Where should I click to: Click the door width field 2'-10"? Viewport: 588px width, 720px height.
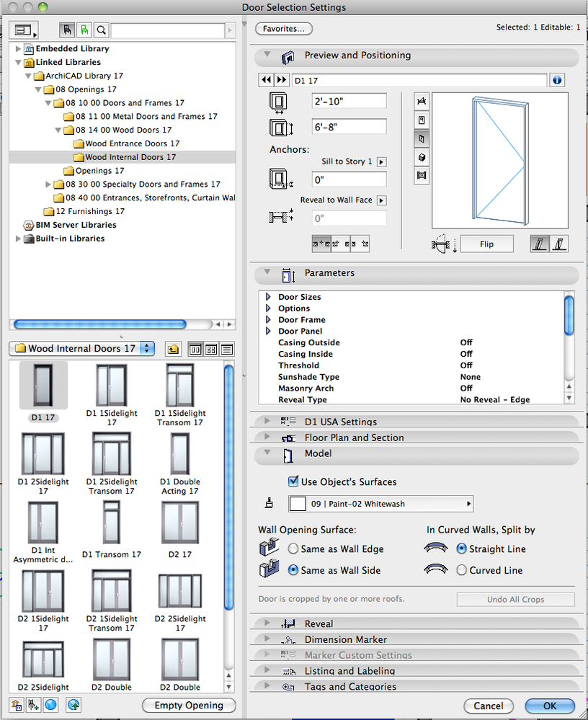(349, 101)
